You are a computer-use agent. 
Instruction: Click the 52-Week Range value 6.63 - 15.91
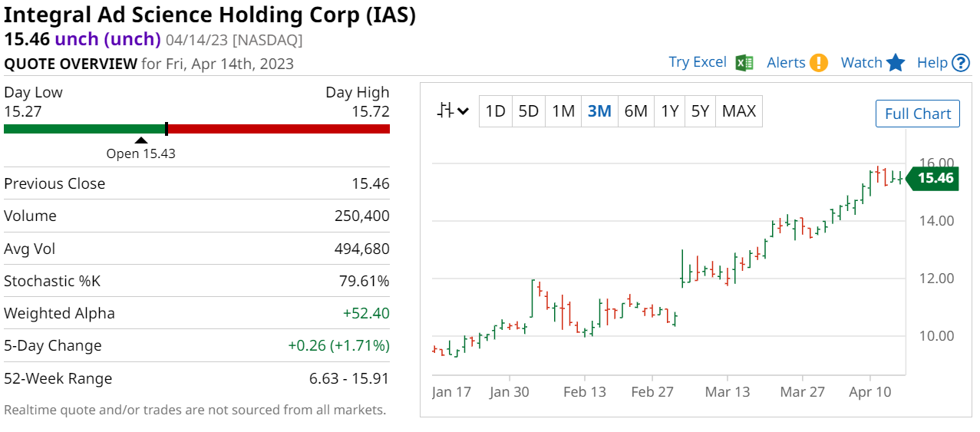[348, 378]
